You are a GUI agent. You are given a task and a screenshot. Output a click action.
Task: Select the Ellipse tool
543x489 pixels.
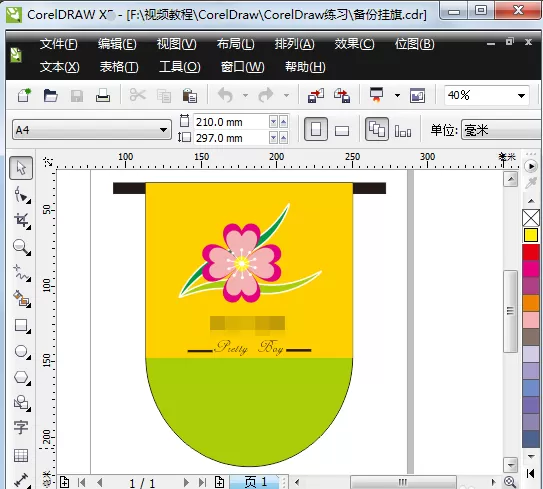22,352
